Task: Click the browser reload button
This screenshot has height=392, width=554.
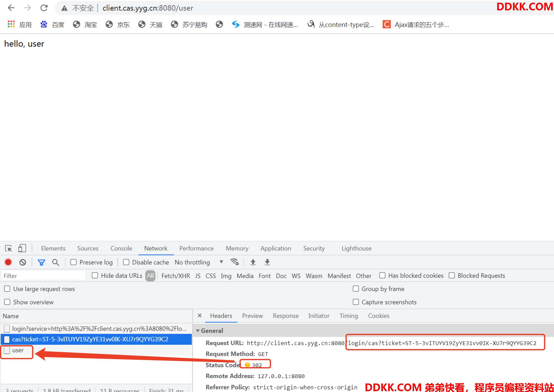Action: tap(44, 8)
